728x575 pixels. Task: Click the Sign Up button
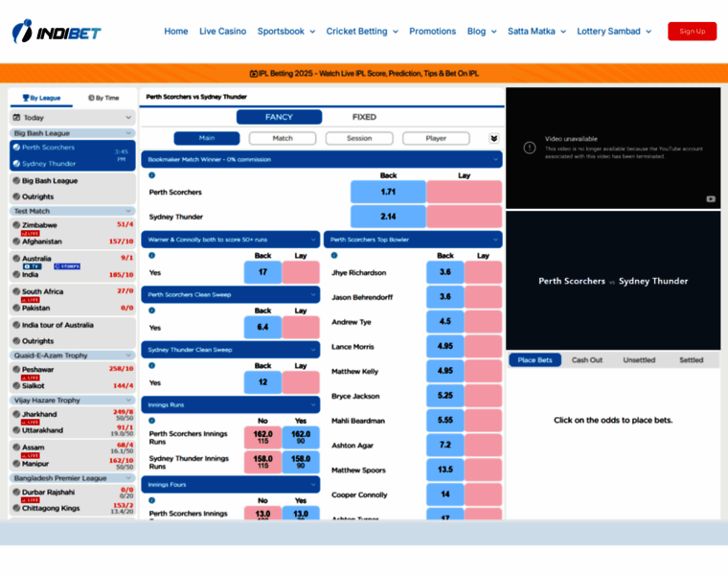[x=693, y=31]
